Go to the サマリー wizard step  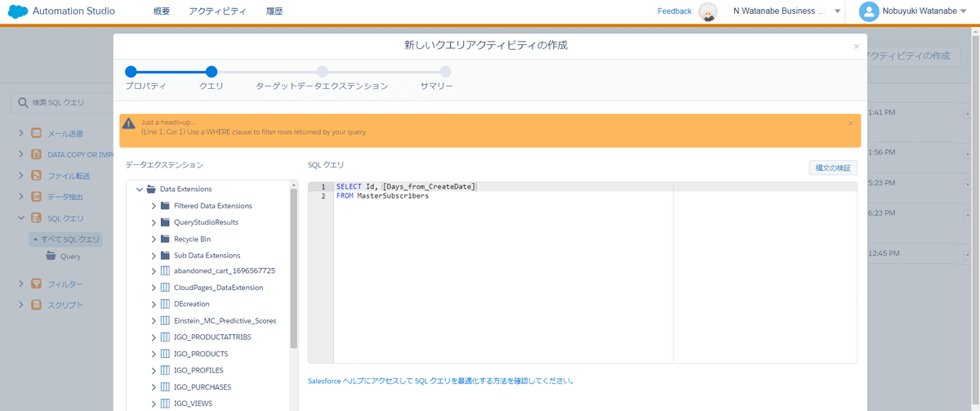point(445,72)
